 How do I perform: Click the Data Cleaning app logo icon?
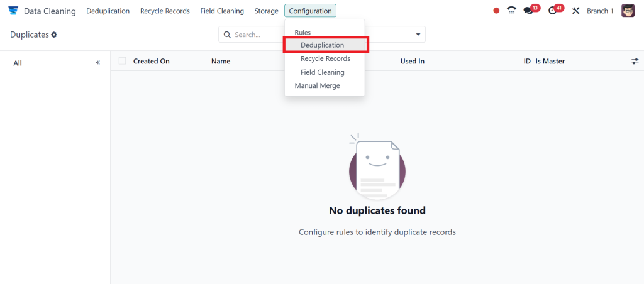pos(13,11)
